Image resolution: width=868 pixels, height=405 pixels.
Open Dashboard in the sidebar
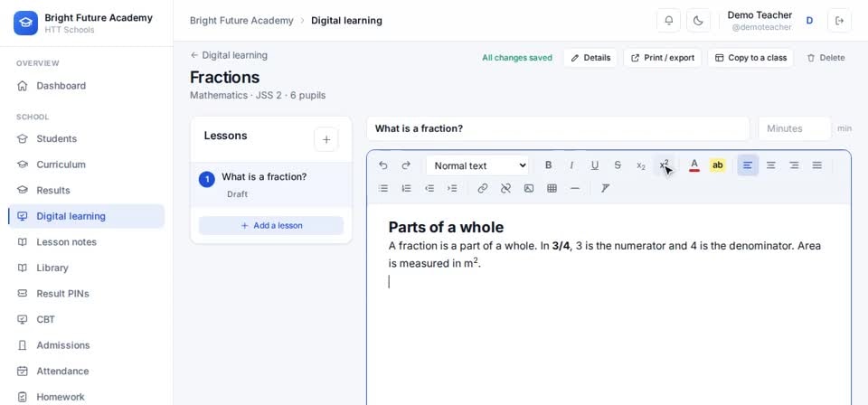(x=87, y=86)
